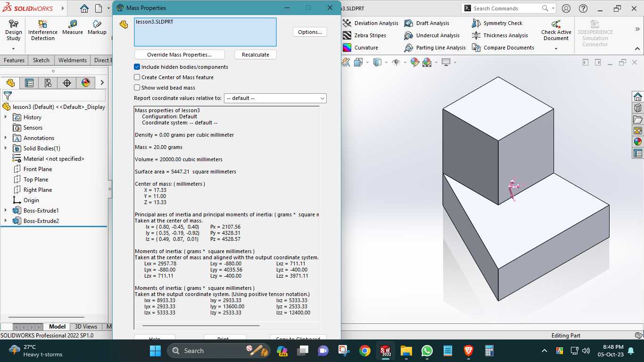Open the coordinate system '-- default --' dropdown
The width and height of the screenshot is (644, 362).
pos(275,98)
